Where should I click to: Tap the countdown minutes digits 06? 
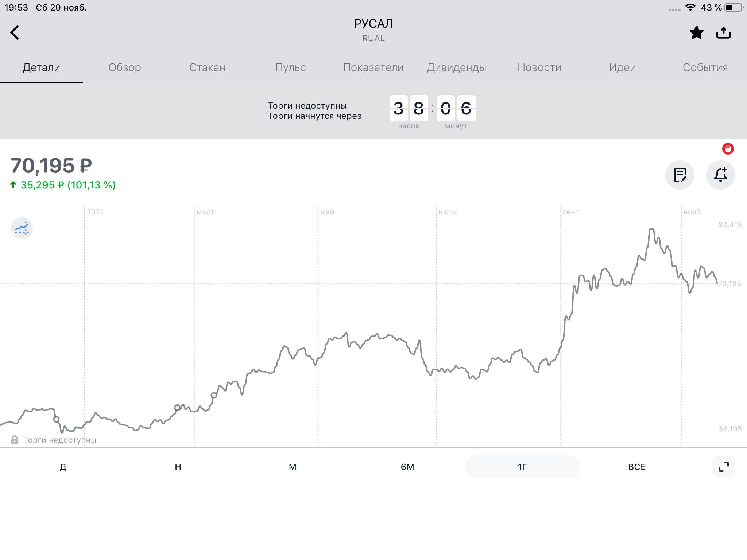click(x=456, y=108)
